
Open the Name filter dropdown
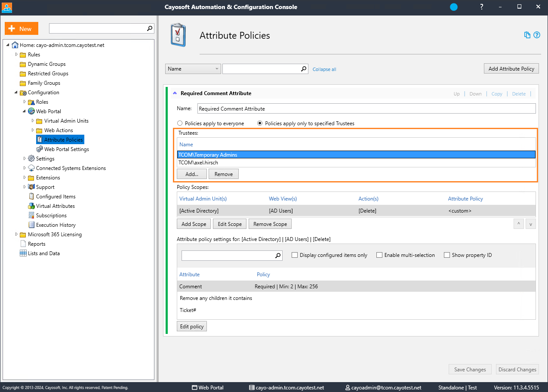tap(193, 69)
